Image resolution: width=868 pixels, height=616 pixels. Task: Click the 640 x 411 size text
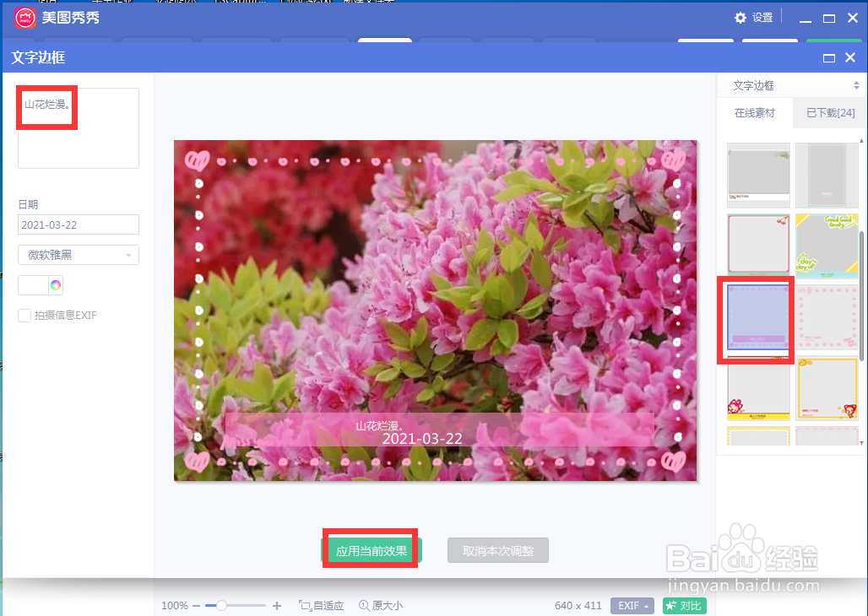[x=578, y=606]
